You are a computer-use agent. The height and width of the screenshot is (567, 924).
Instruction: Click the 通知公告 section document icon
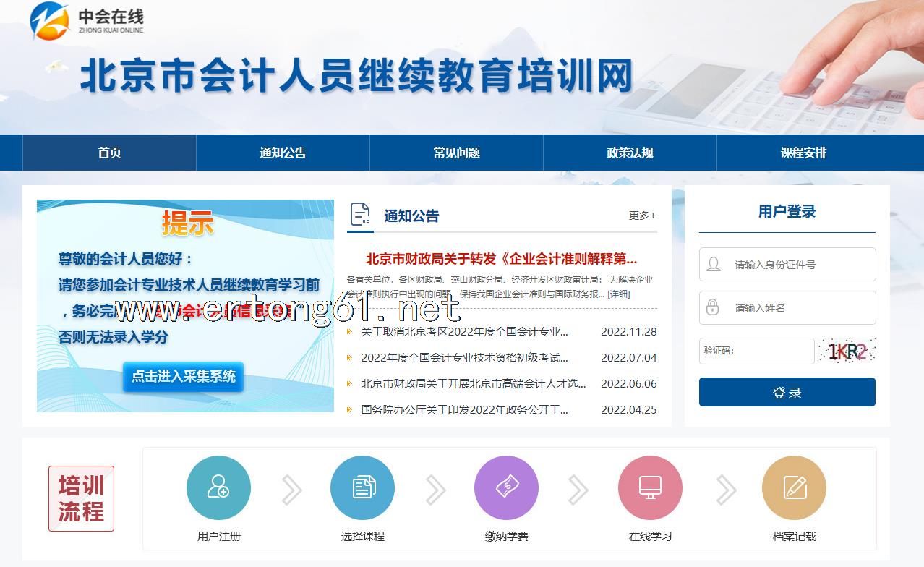coord(360,215)
